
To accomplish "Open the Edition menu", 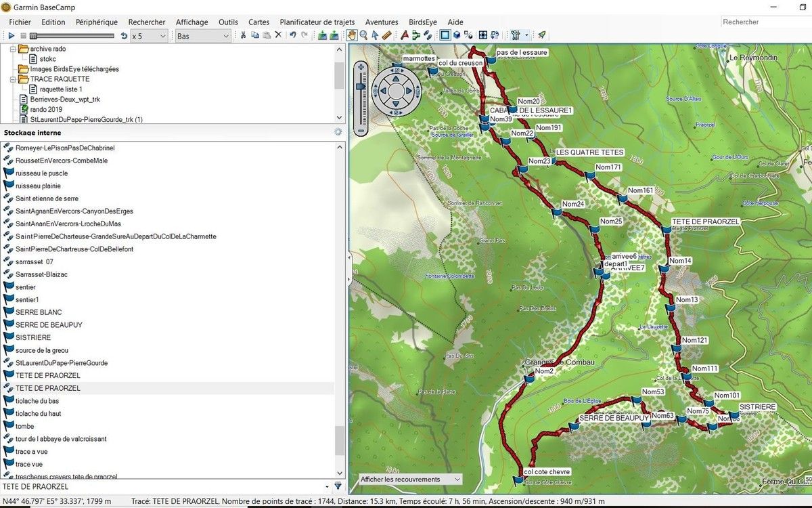I will pyautogui.click(x=53, y=22).
